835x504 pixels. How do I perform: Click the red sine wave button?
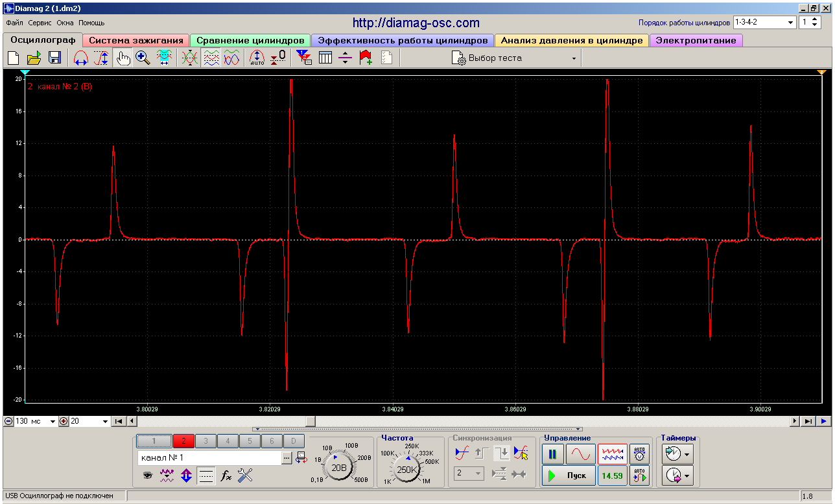[x=580, y=454]
